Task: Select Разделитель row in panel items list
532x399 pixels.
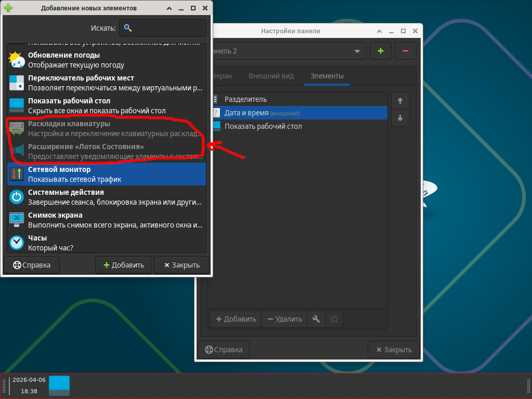Action: click(x=300, y=99)
